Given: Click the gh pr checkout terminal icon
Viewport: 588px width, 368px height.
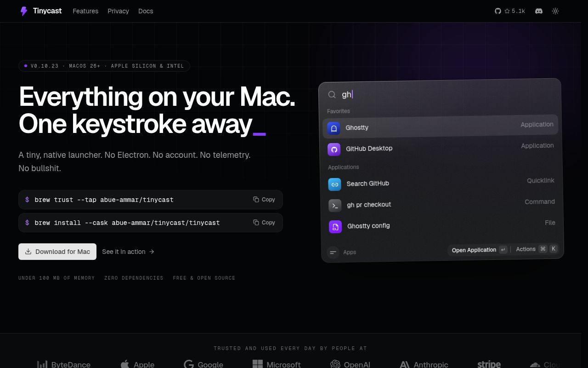Looking at the screenshot, I should 335,206.
